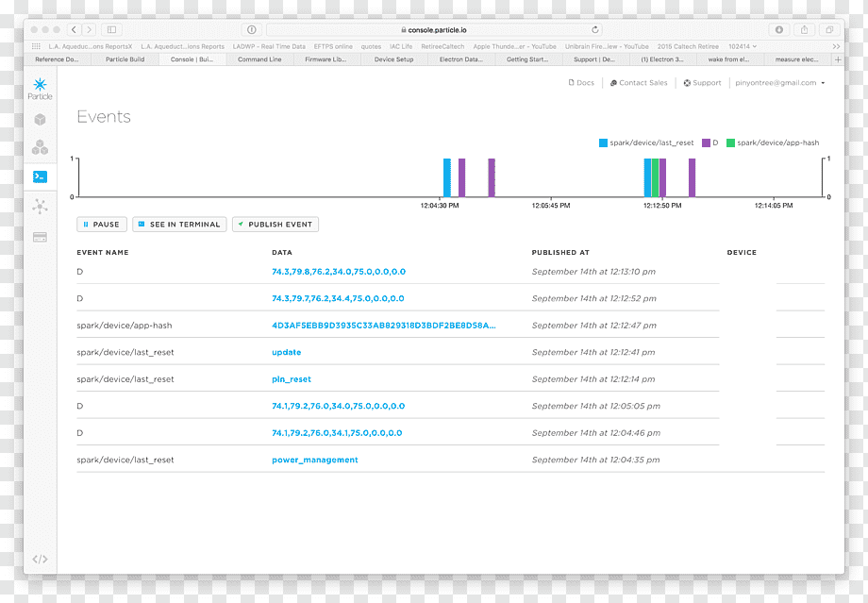Switch to the Device Setup tab

393,59
